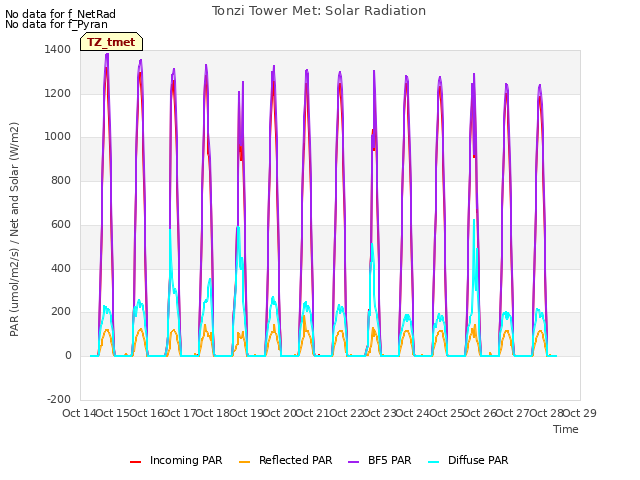The height and width of the screenshot is (480, 640).
Task: Click the y-axis title PAR / Net and Solar
Action: point(14,229)
